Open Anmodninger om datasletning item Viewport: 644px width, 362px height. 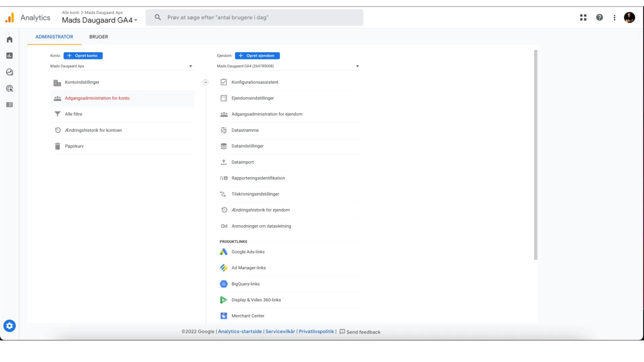(289, 226)
